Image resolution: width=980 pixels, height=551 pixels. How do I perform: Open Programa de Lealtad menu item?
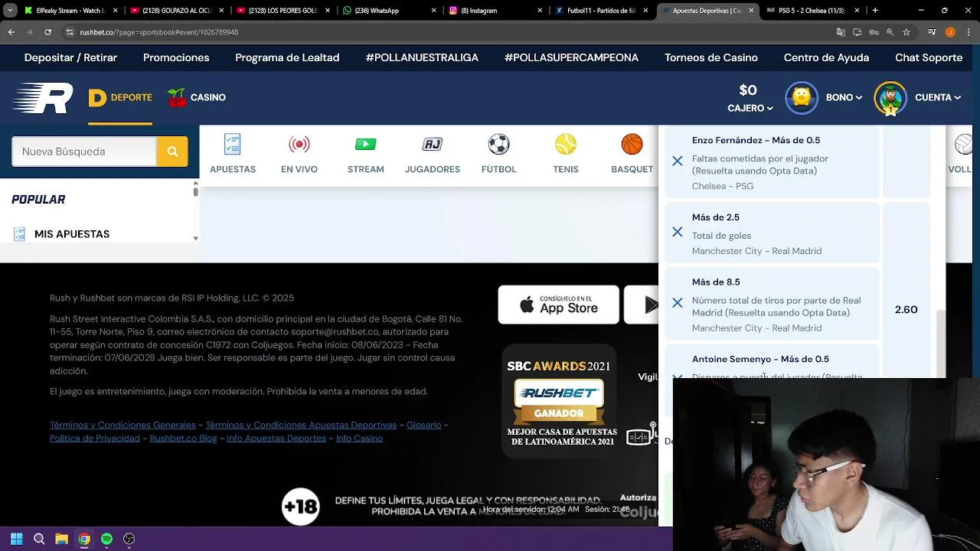pos(287,57)
